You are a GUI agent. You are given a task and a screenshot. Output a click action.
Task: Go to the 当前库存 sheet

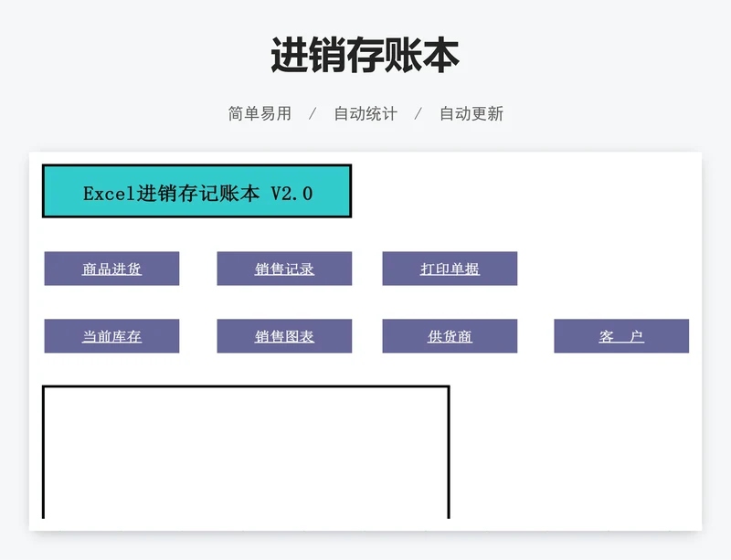pyautogui.click(x=111, y=336)
